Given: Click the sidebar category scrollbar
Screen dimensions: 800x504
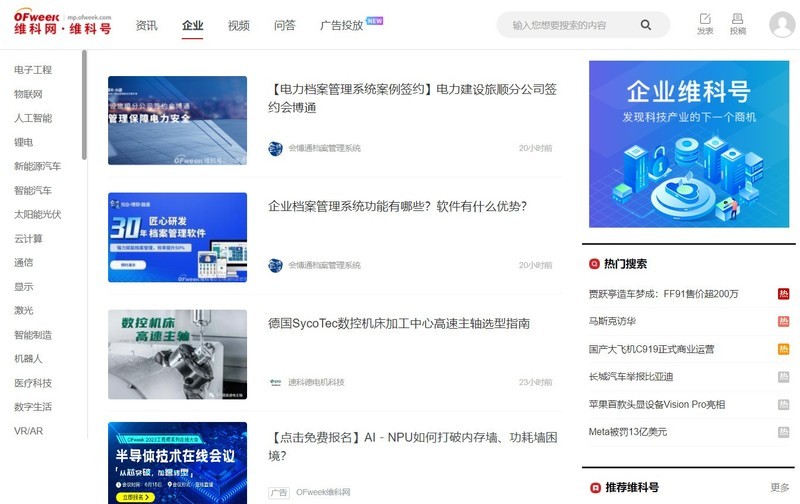Looking at the screenshot, I should tap(84, 105).
